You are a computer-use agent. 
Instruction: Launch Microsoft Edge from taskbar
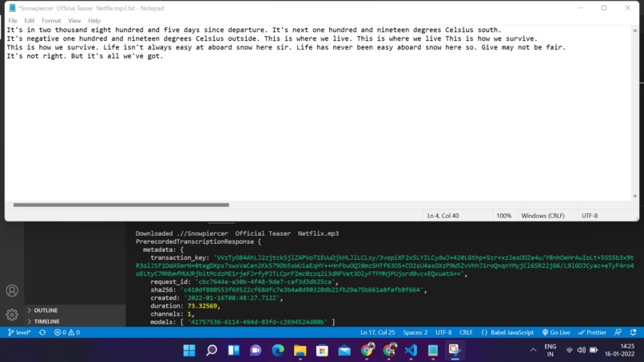[278, 350]
